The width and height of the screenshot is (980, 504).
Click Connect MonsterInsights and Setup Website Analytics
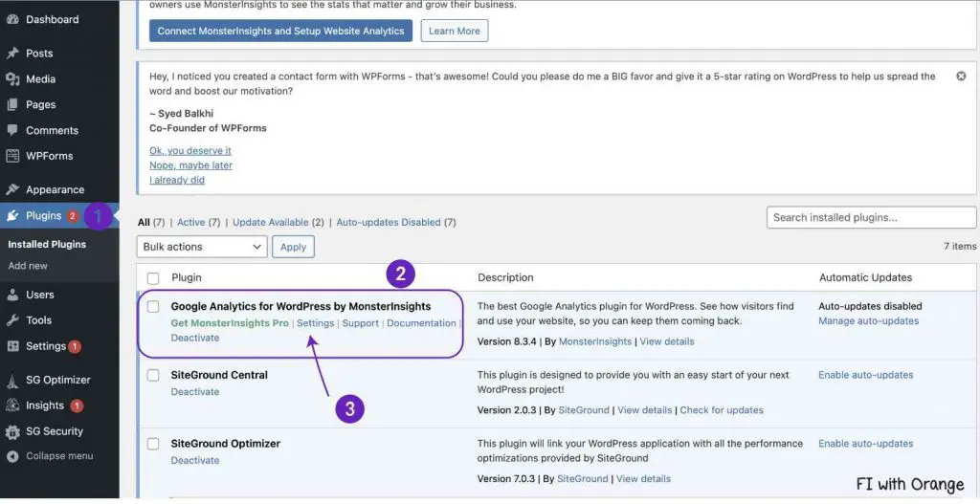[280, 31]
